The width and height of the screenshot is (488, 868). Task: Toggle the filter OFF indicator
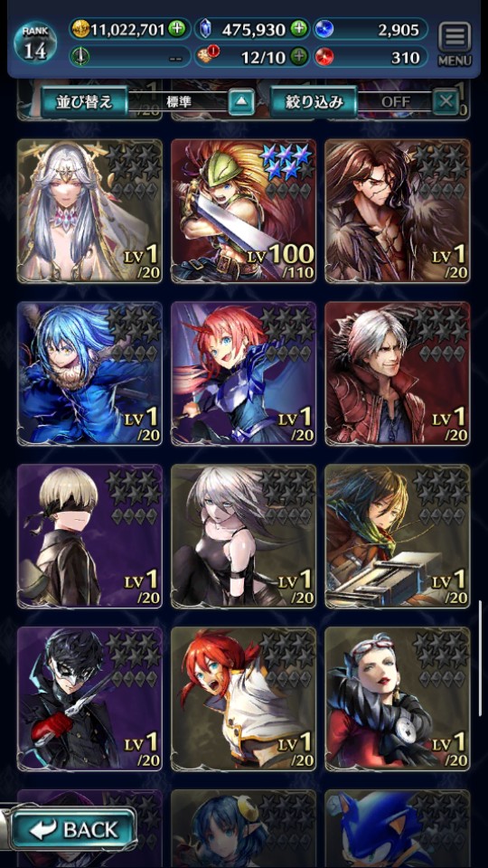coord(396,102)
